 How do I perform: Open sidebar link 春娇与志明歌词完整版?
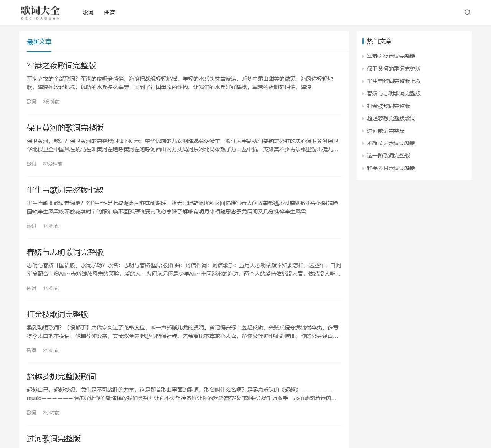[x=394, y=93]
